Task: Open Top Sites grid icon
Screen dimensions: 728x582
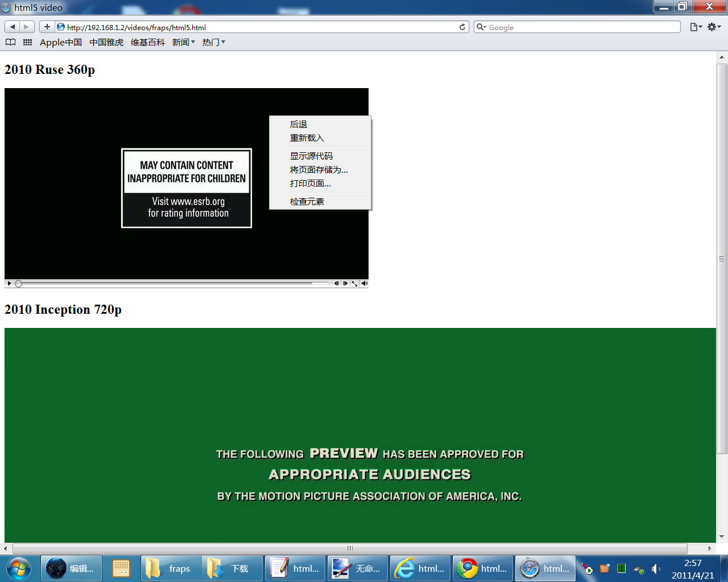Action: pyautogui.click(x=27, y=42)
